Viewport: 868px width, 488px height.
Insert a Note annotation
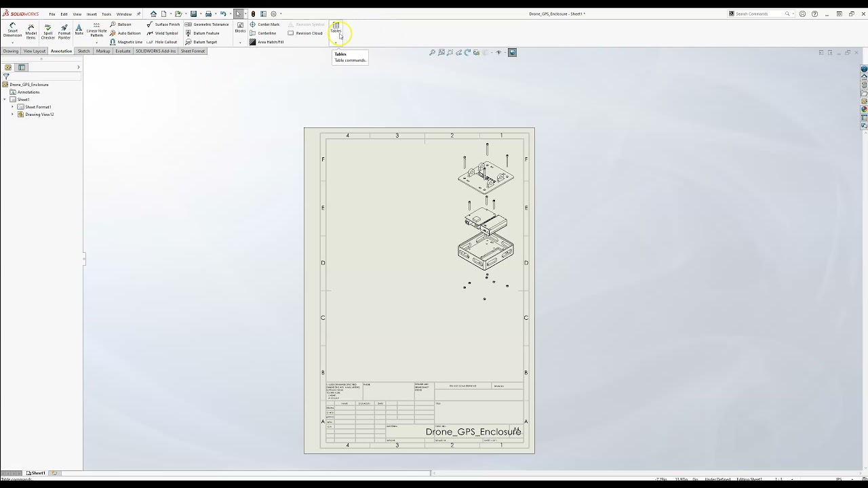(x=79, y=29)
